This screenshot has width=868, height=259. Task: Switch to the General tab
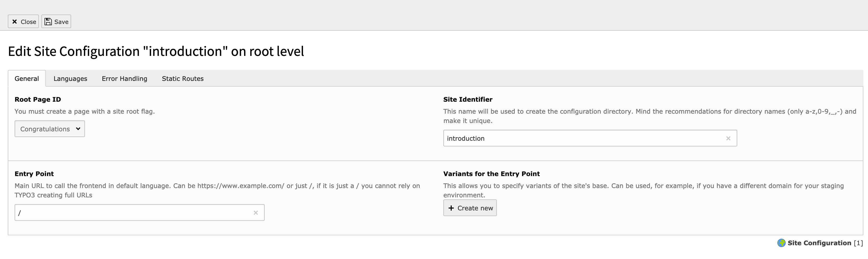(x=27, y=78)
